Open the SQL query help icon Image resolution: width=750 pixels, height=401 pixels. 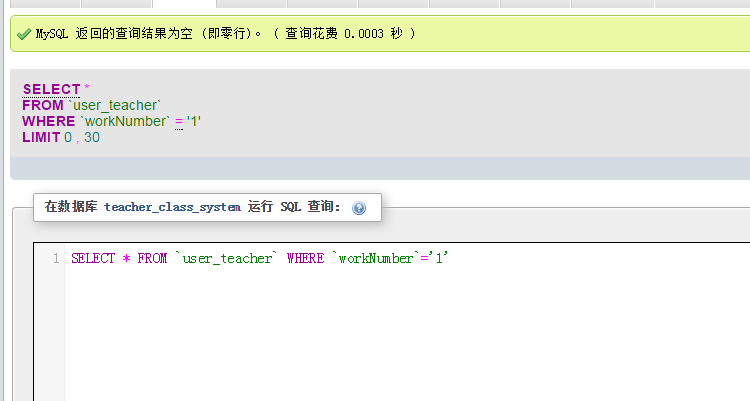click(x=359, y=208)
